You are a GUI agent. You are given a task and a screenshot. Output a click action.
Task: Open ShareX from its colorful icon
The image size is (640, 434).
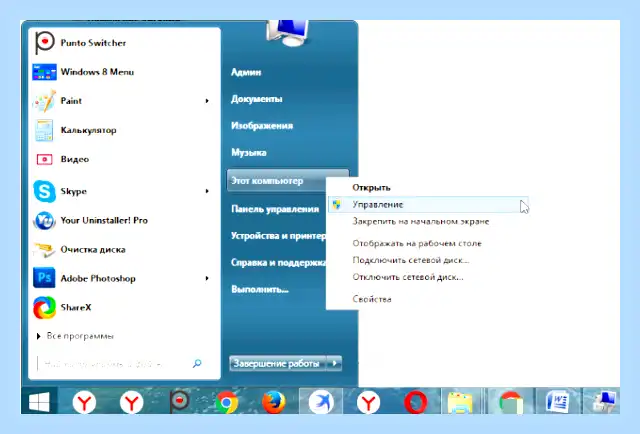pyautogui.click(x=44, y=307)
